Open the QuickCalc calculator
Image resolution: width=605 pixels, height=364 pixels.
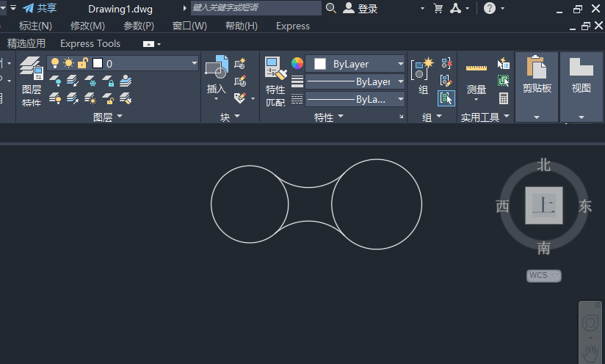click(504, 99)
